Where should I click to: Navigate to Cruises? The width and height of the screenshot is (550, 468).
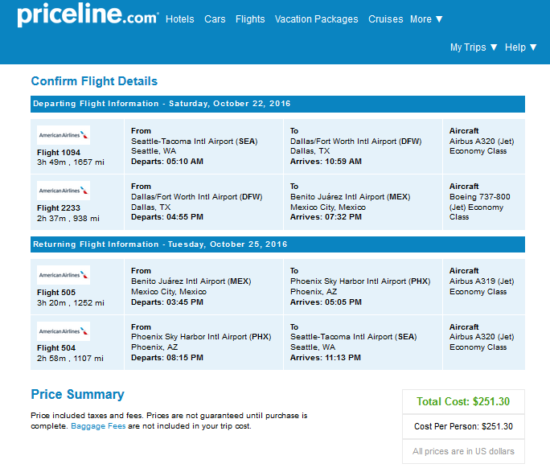[385, 19]
